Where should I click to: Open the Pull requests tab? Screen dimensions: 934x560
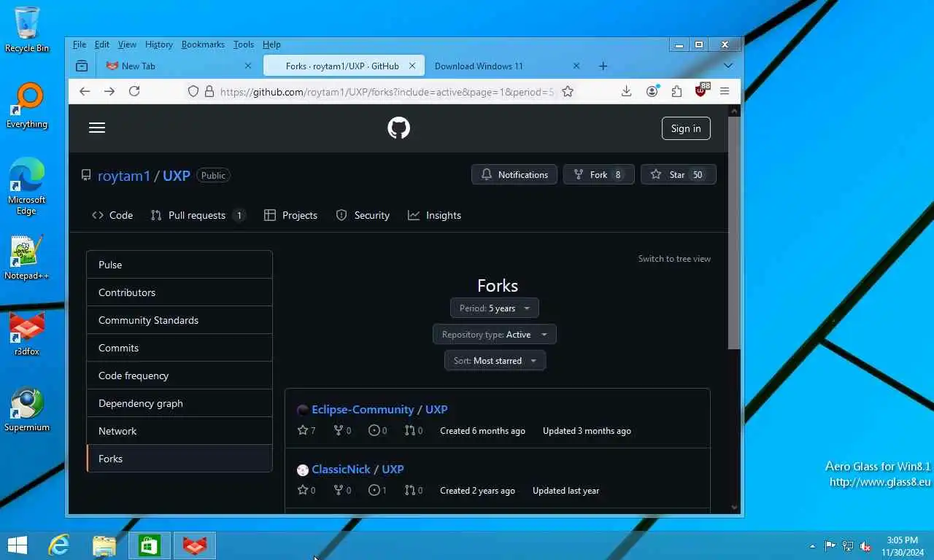[198, 215]
